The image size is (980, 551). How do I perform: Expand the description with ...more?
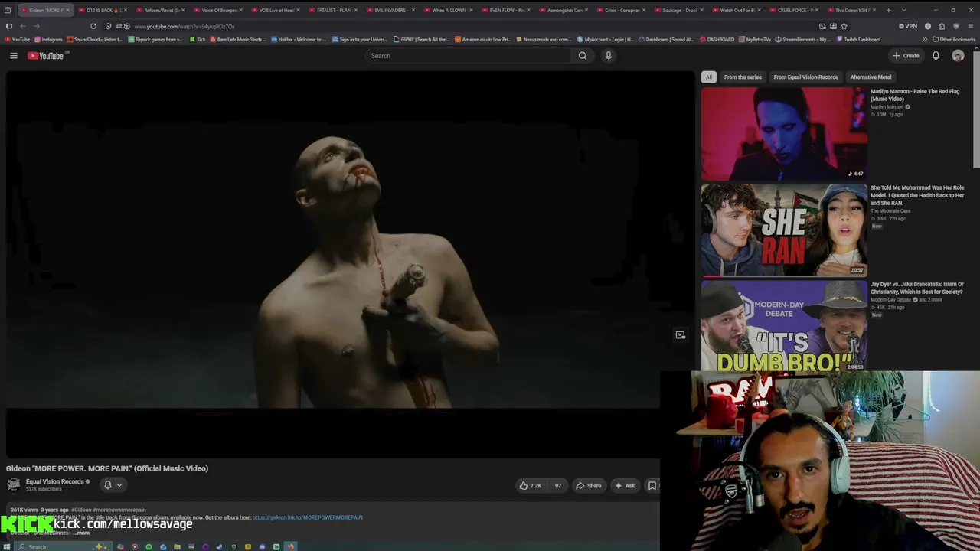(x=81, y=533)
